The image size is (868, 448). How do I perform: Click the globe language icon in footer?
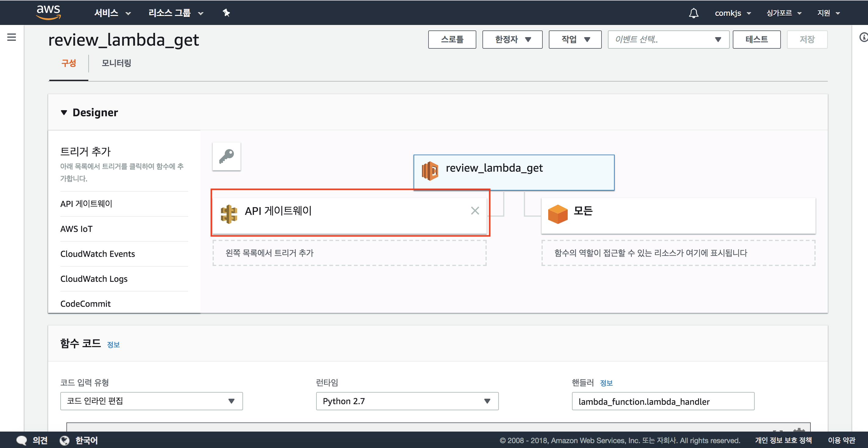64,440
